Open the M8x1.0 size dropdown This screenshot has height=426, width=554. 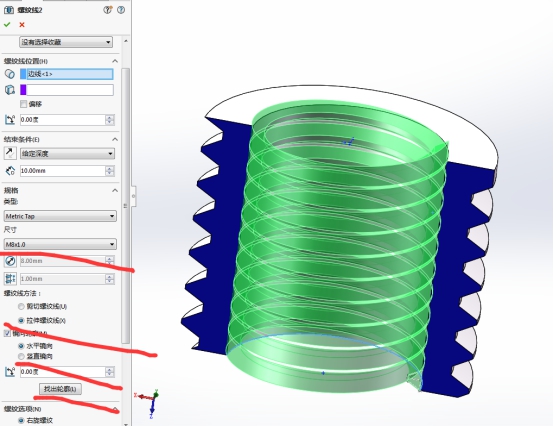(60, 244)
